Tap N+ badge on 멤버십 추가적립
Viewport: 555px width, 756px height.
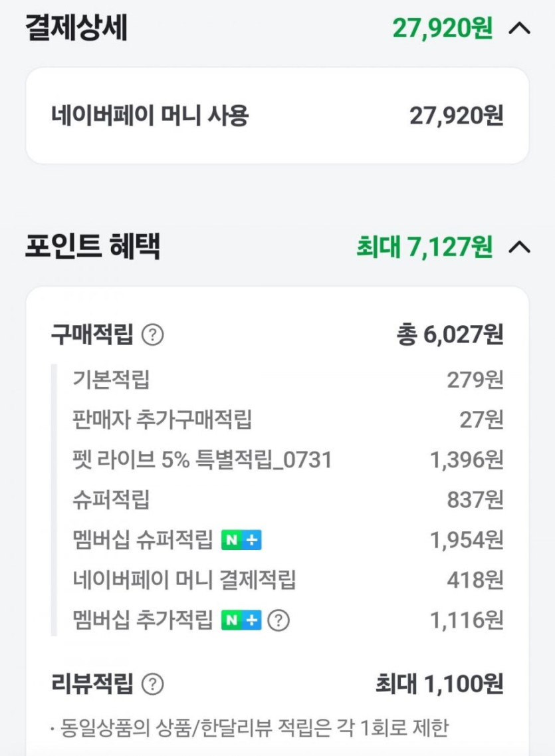241,620
